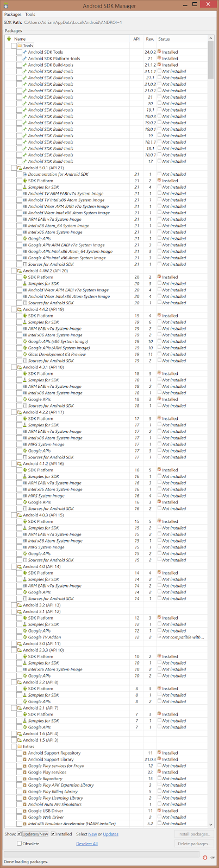This screenshot has width=219, height=868.
Task: Click the progress bar at the bottom
Action: click(x=102, y=854)
